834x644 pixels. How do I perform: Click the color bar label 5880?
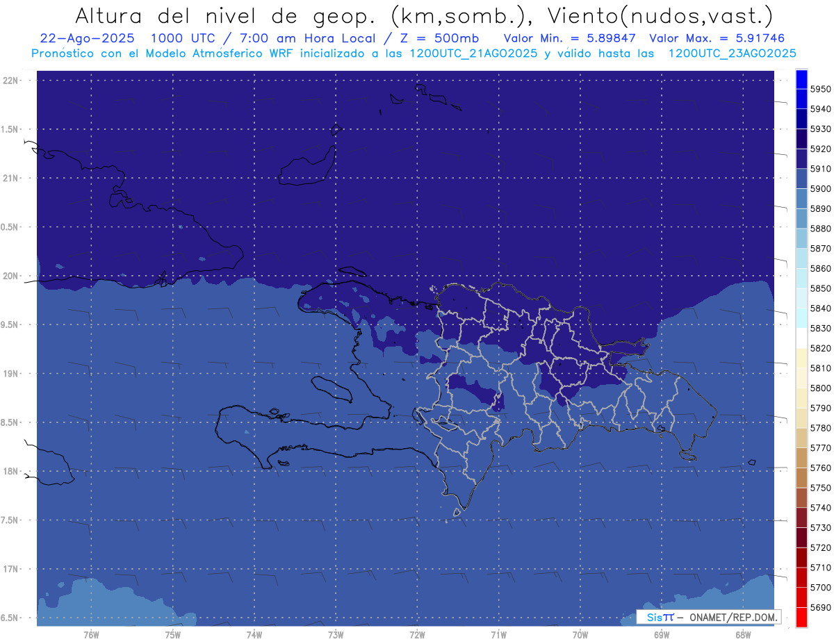click(820, 229)
